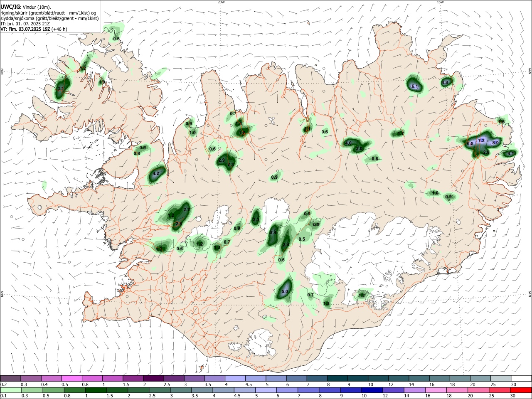Viewport: 532px width, 399px height.
Task: Pick the dark navy blue rain scale swatch
Action: pyautogui.click(x=371, y=390)
